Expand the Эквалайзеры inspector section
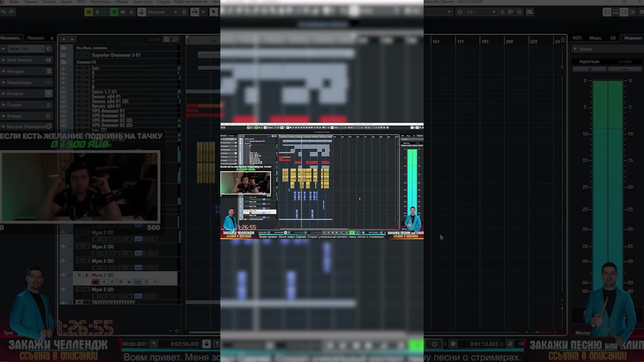644x362 pixels. click(x=26, y=82)
